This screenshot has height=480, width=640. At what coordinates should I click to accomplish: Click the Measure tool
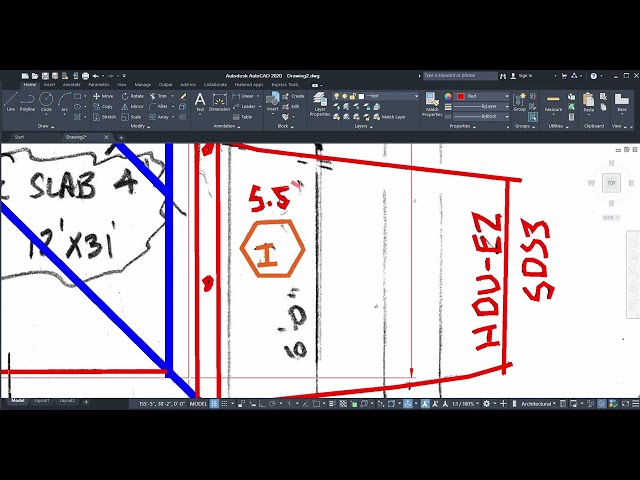point(553,102)
